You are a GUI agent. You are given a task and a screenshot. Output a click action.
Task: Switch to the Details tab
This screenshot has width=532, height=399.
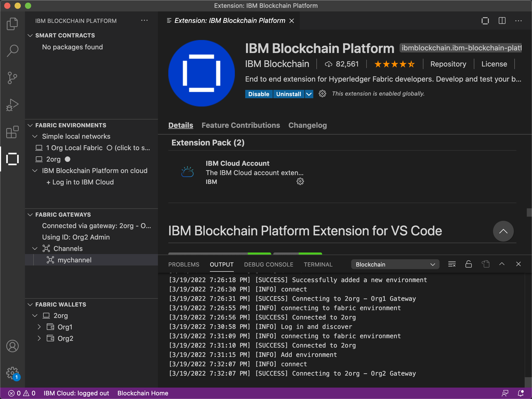181,125
